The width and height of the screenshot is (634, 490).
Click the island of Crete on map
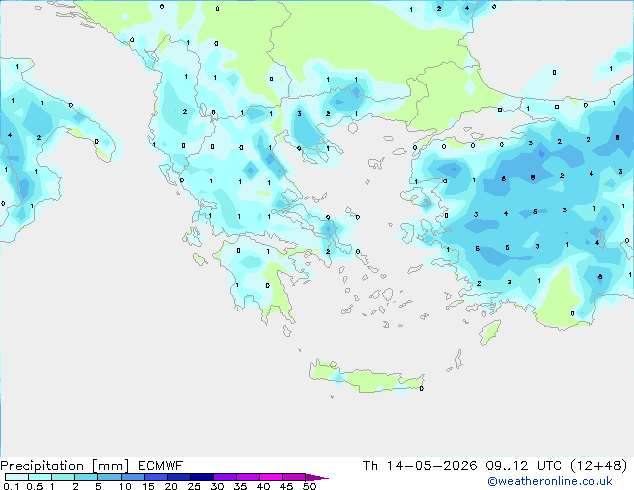pyautogui.click(x=366, y=378)
